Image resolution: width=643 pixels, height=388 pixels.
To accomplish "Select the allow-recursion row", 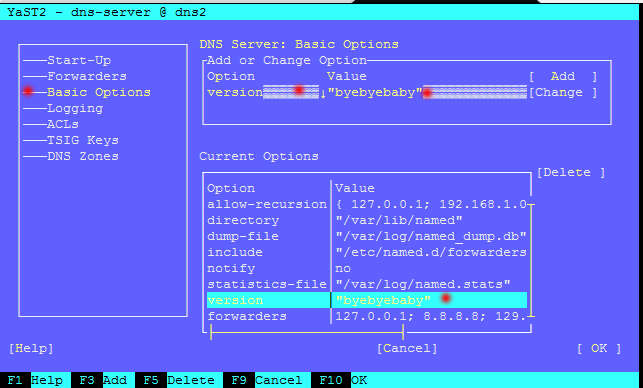I will pos(367,204).
